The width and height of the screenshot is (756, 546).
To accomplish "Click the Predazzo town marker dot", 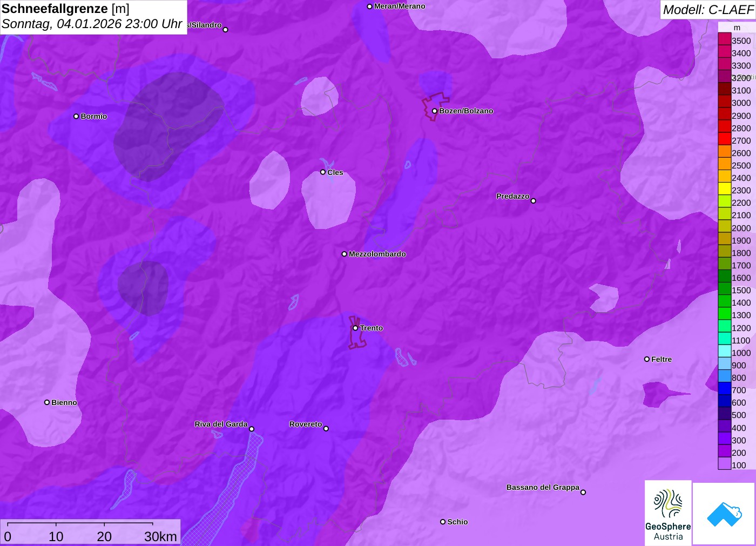I will (x=534, y=201).
